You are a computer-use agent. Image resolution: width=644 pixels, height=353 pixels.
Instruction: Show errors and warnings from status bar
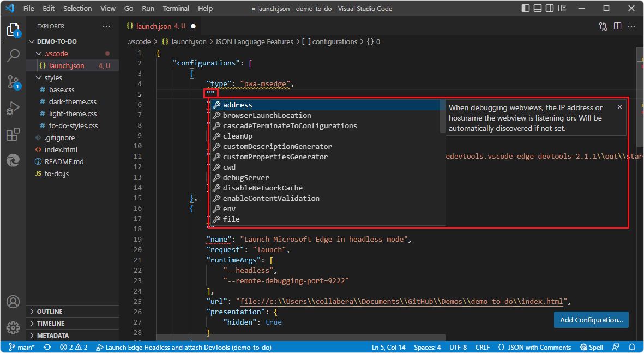tap(74, 347)
